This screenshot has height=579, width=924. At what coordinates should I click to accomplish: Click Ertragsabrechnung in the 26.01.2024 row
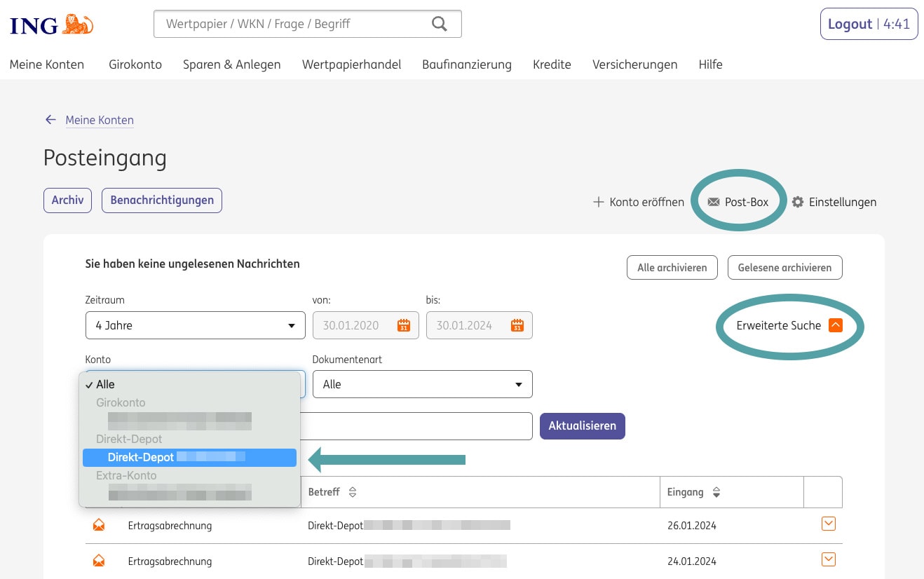(170, 526)
